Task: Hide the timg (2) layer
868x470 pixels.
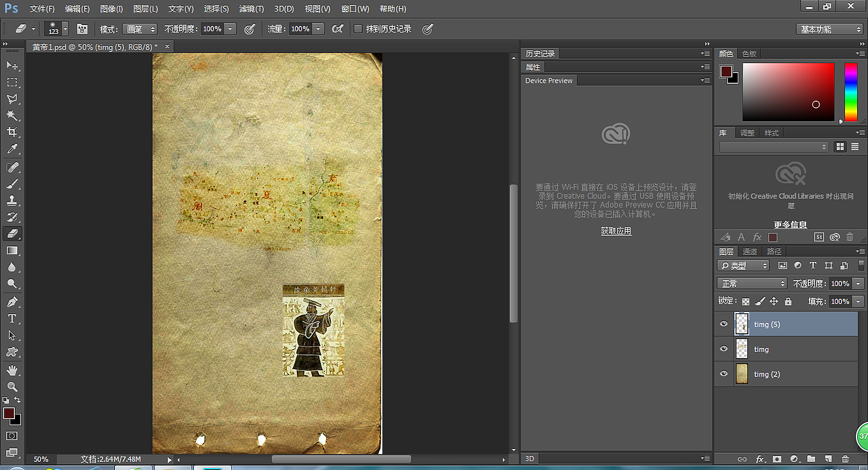Action: [x=724, y=374]
